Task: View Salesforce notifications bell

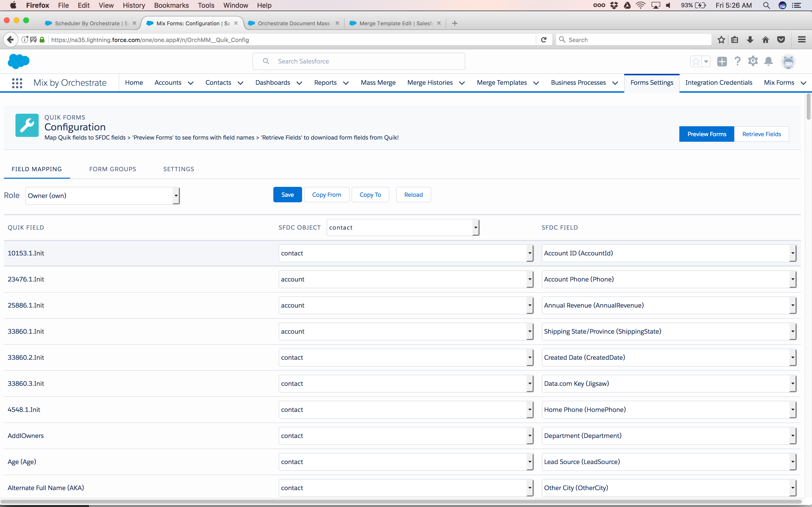Action: pos(768,61)
